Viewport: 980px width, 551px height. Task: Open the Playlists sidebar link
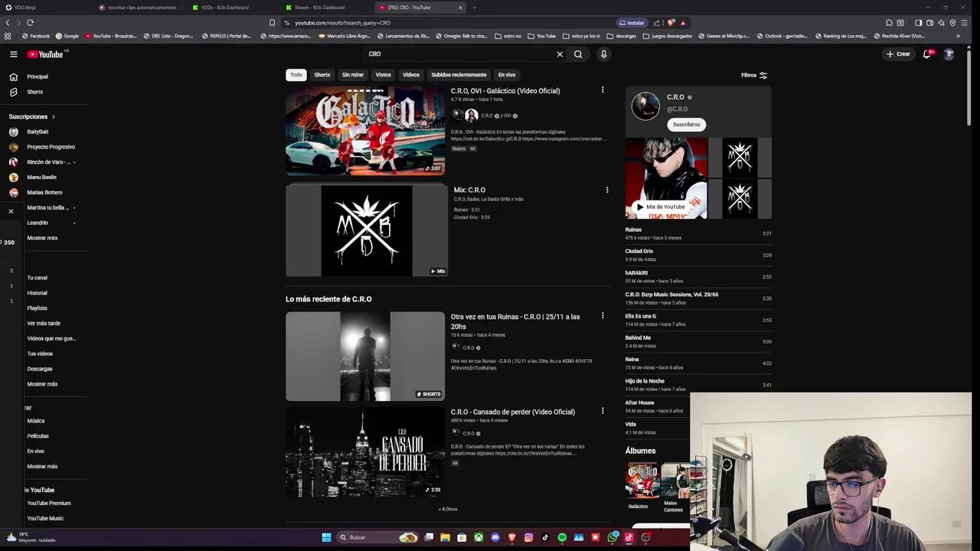click(37, 308)
